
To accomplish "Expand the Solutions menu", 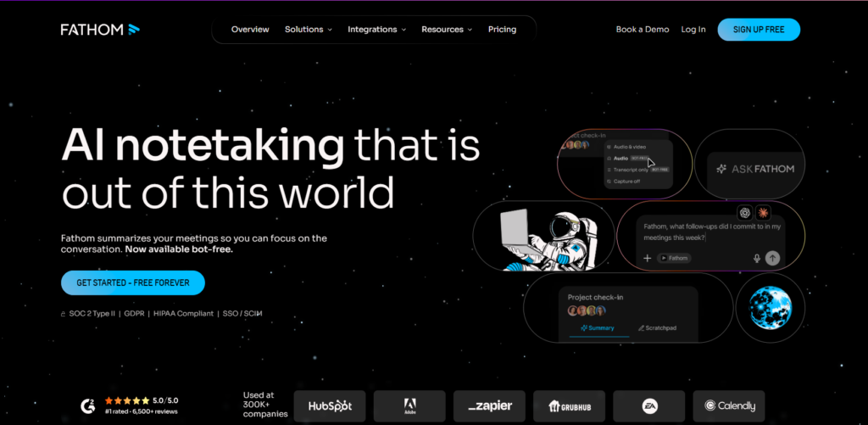I will tap(309, 30).
